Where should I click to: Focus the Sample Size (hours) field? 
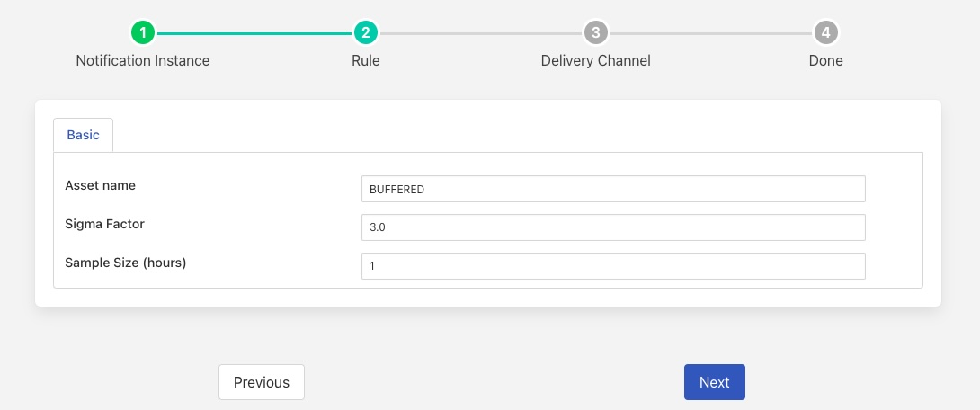pyautogui.click(x=612, y=266)
